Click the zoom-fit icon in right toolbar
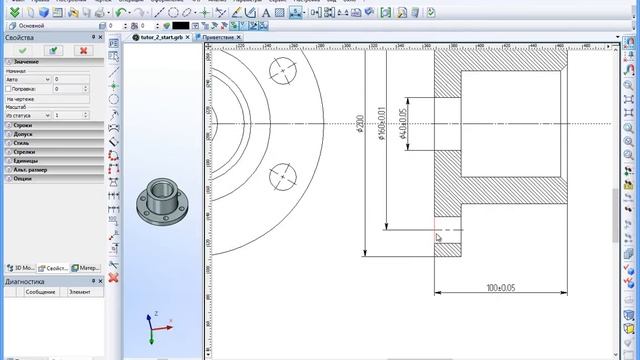This screenshot has height=360, width=640. [x=629, y=99]
